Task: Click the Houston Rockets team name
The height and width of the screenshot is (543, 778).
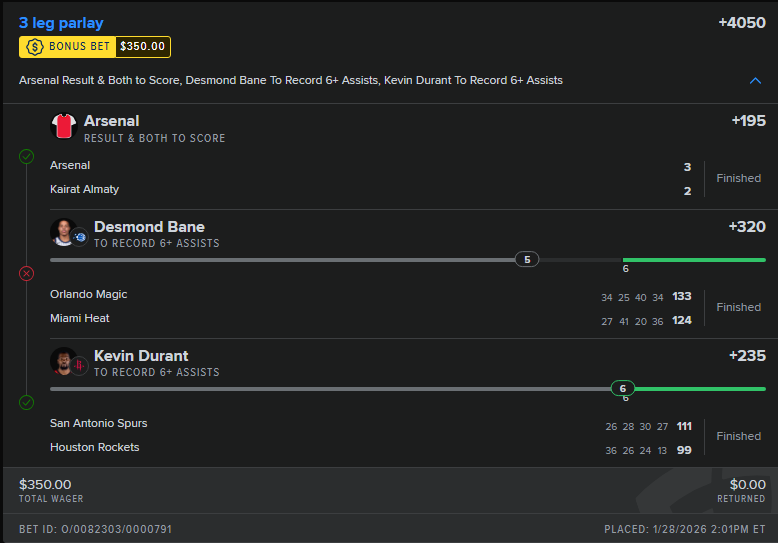Action: (x=94, y=447)
